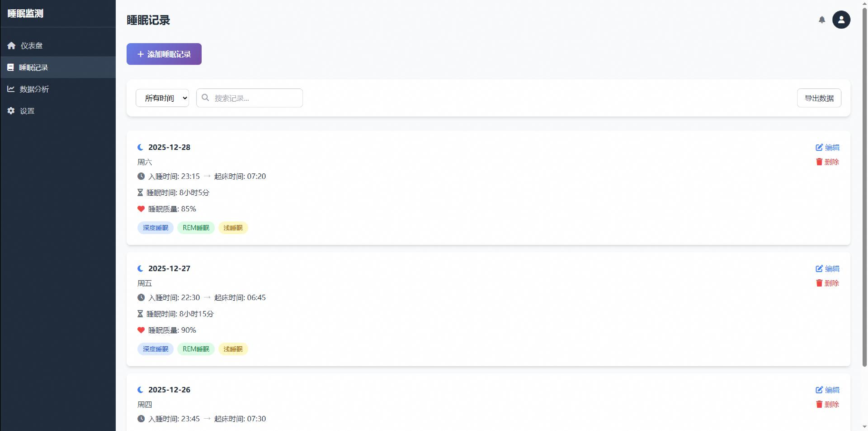Click REM睡眠 tag on 2025-12-27 record
The image size is (868, 431).
tap(196, 349)
